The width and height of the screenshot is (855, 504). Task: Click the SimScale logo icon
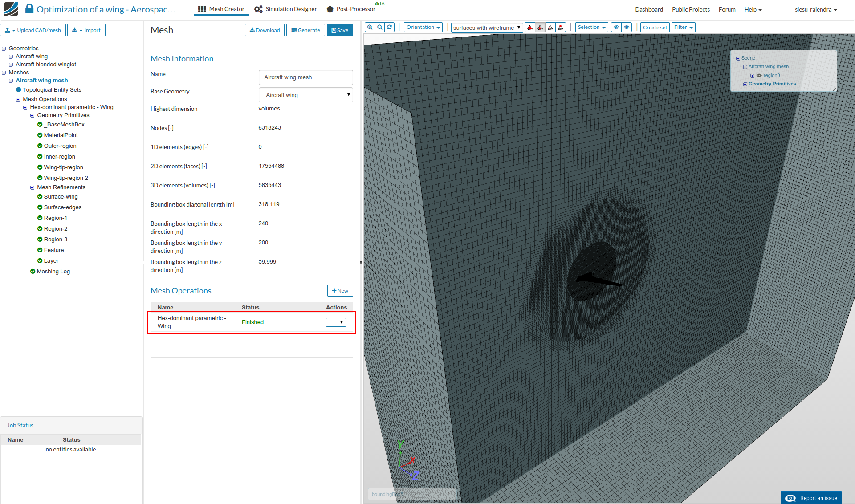(x=11, y=9)
